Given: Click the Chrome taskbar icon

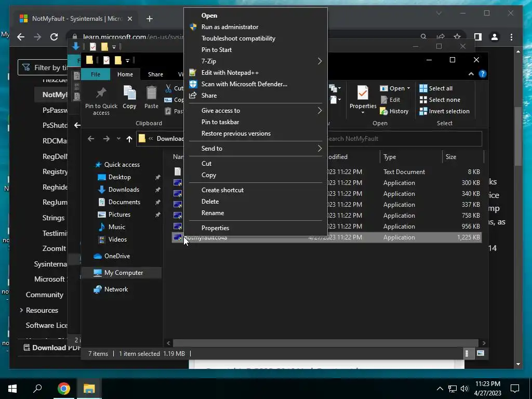Looking at the screenshot, I should 63,389.
